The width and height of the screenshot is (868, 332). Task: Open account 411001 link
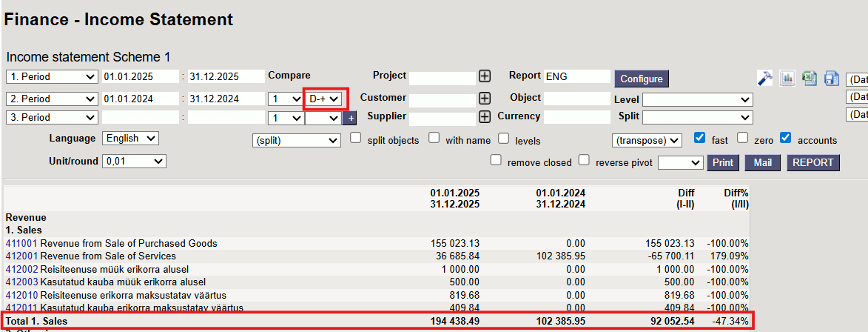tap(21, 243)
